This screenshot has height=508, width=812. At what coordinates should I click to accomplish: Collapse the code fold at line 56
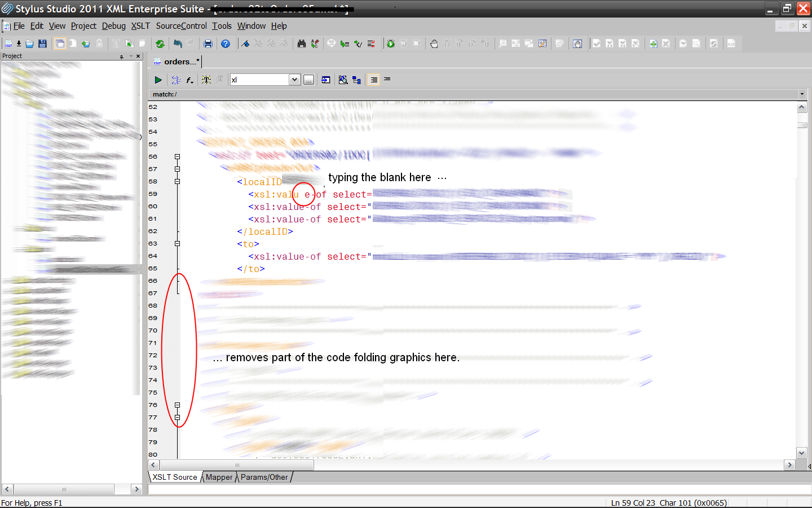(x=177, y=157)
